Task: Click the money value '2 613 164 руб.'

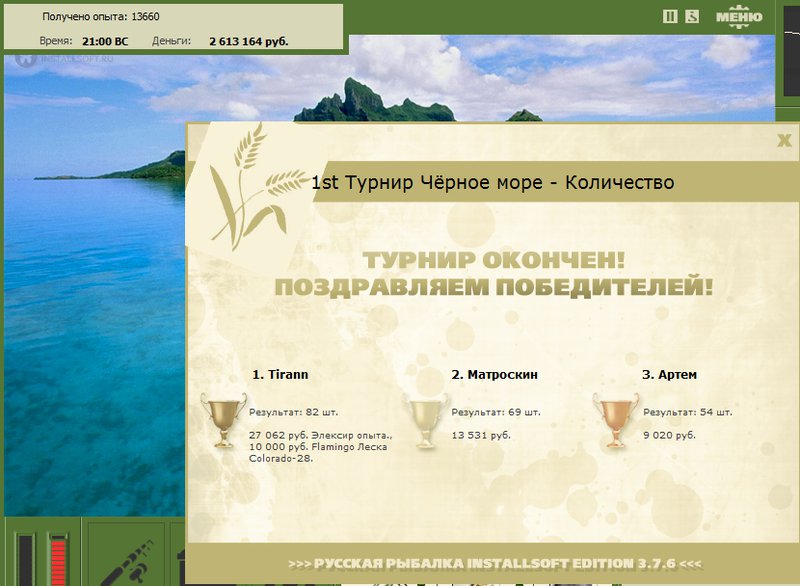Action: (x=249, y=41)
